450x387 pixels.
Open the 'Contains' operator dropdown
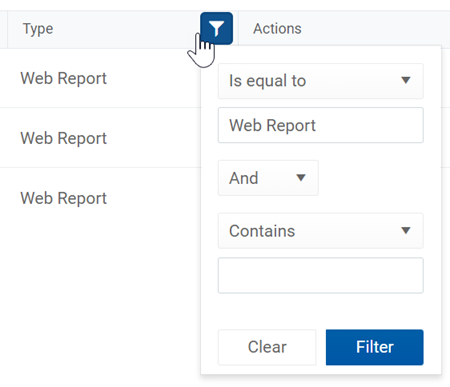[x=321, y=231]
